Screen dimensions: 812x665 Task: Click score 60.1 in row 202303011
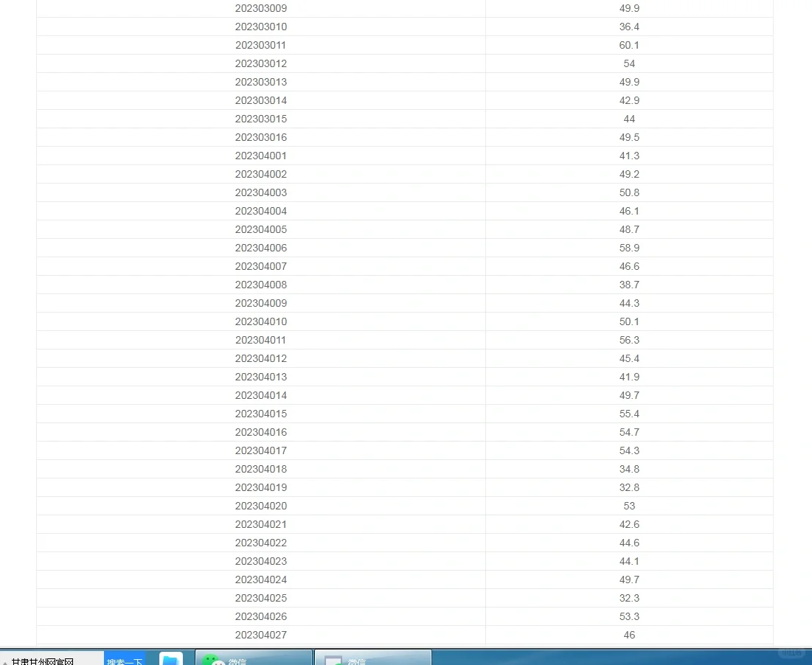point(629,45)
